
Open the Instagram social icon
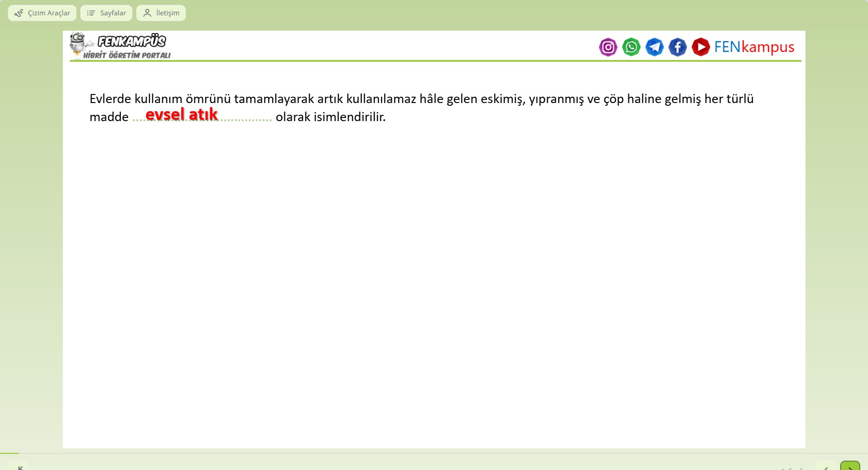tap(608, 47)
